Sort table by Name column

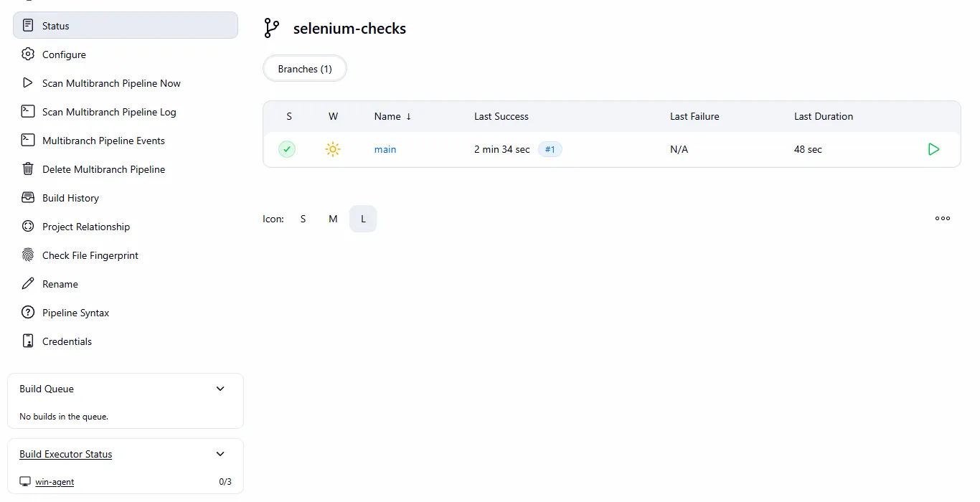[x=392, y=116]
